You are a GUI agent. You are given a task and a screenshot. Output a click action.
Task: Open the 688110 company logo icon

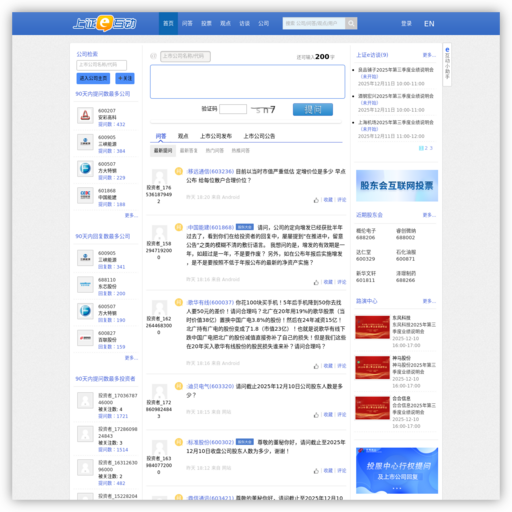(85, 285)
